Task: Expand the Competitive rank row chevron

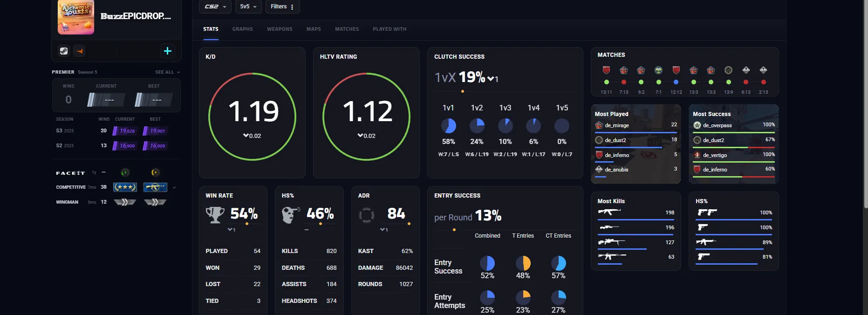Action: 174,187
